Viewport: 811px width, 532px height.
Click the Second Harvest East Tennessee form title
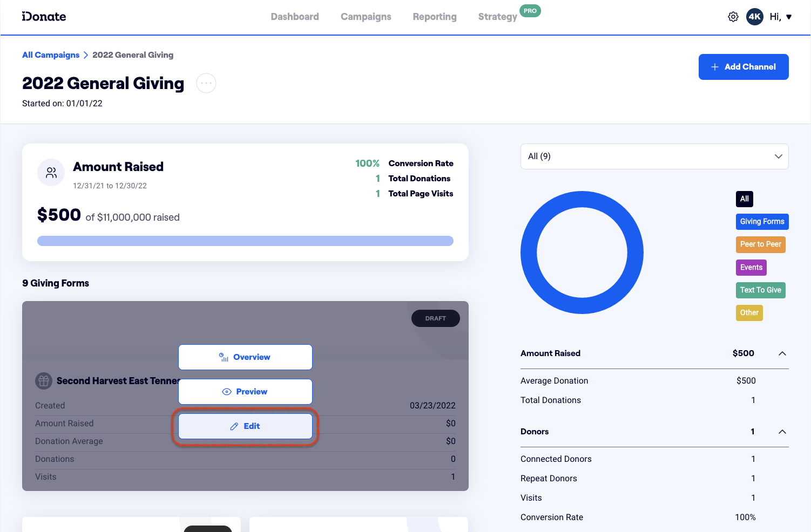[118, 381]
